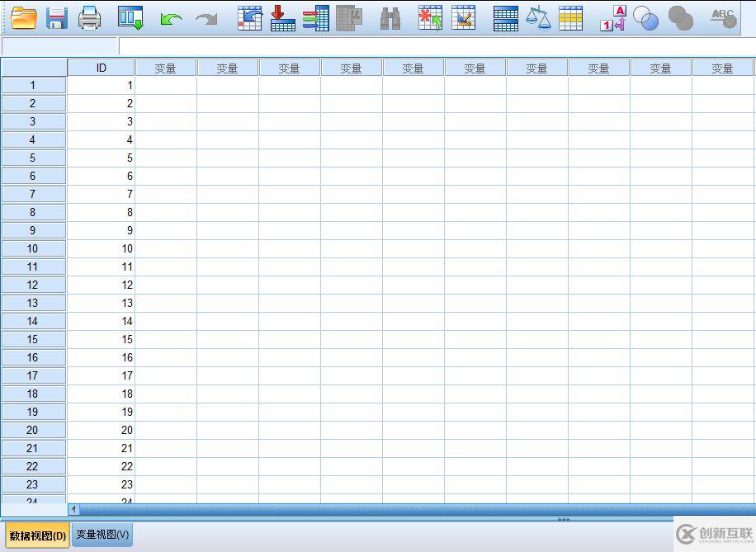This screenshot has width=756, height=552.
Task: Click ID cell with value 21
Action: tap(101, 448)
